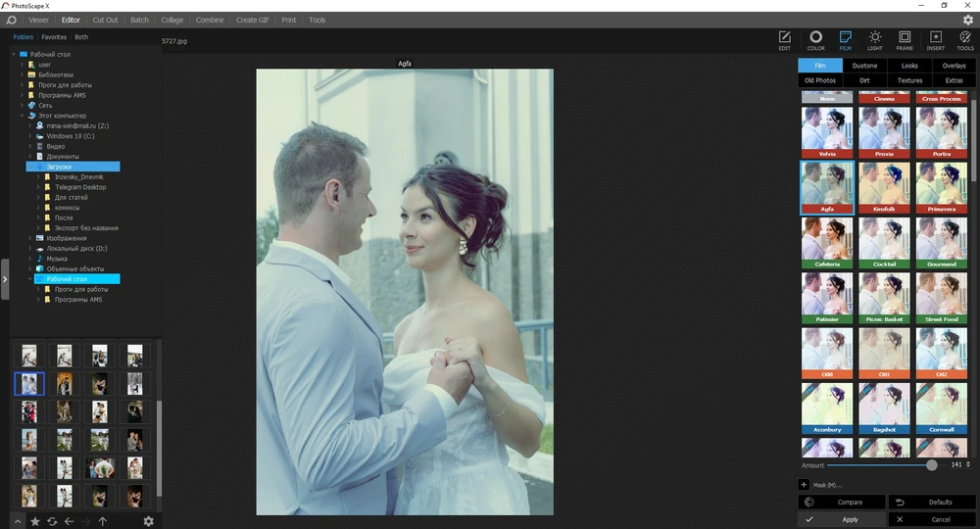Open the Tools palette icon

pyautogui.click(x=964, y=39)
